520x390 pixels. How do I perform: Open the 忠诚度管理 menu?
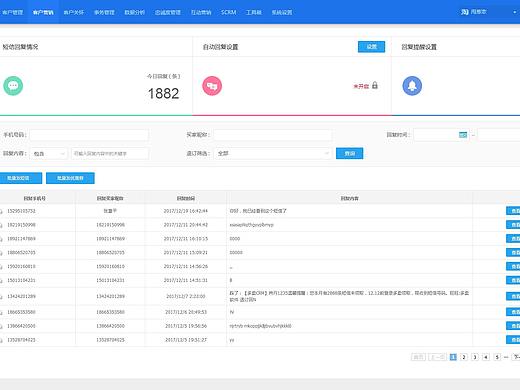click(x=168, y=12)
